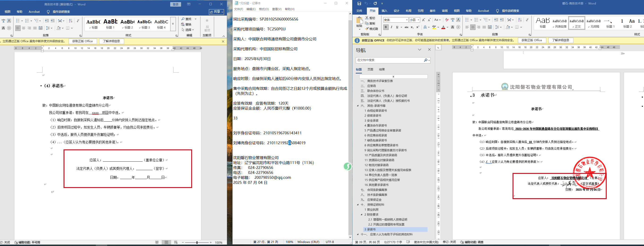Viewport: 644px width, 246px height.
Task: Switch to 引用 tab in right Word
Action: 420,11
